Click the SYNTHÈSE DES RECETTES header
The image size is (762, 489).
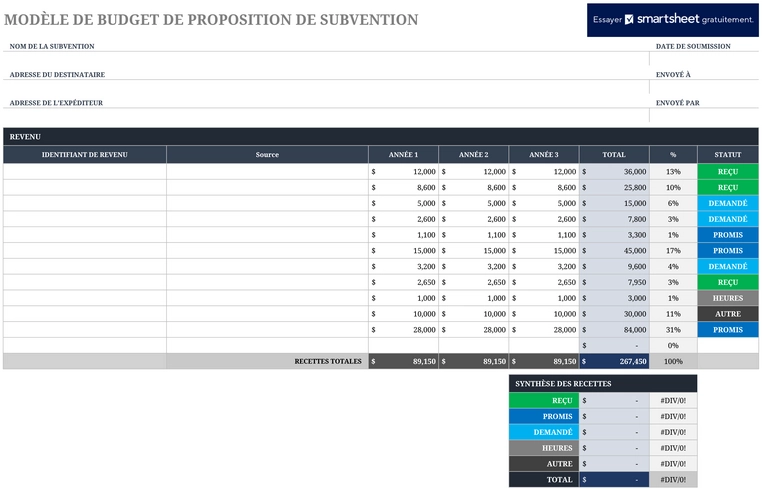[603, 384]
